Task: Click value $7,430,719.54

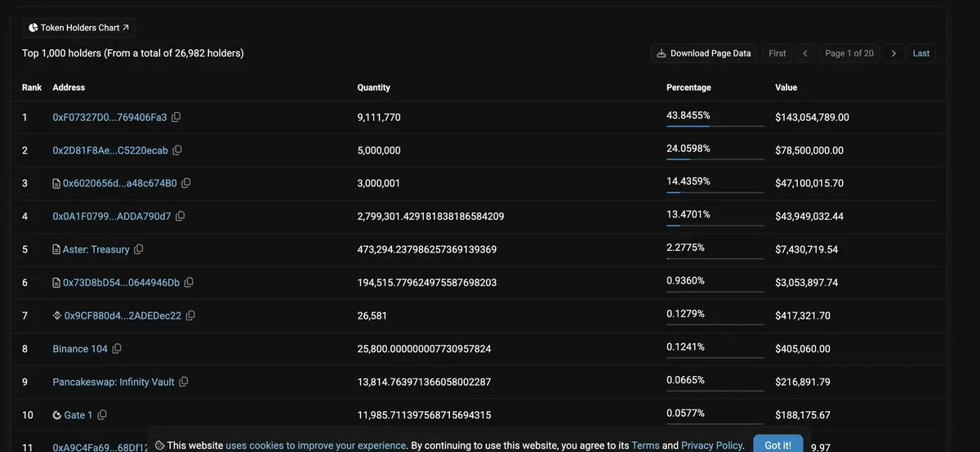Action: 807,249
